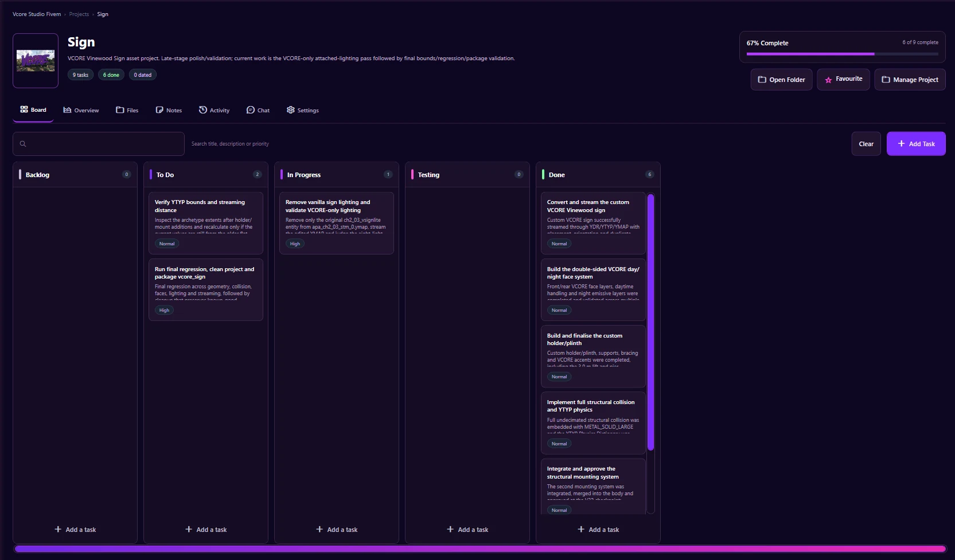Click the Overview chart icon
The image size is (955, 560).
(67, 110)
